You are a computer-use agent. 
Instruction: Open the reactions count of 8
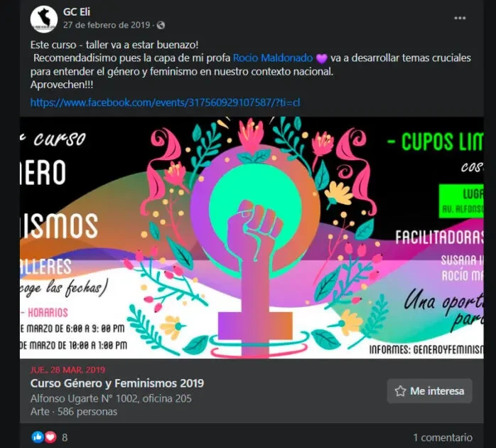[65, 437]
